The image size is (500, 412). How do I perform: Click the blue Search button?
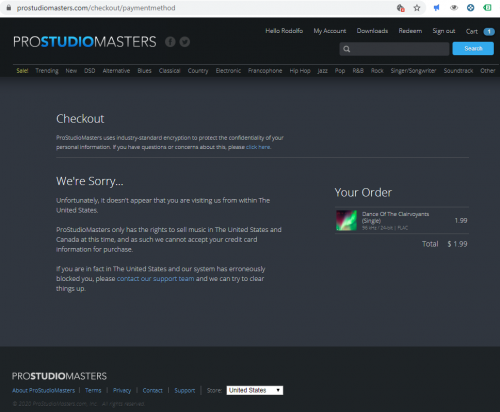tap(473, 49)
